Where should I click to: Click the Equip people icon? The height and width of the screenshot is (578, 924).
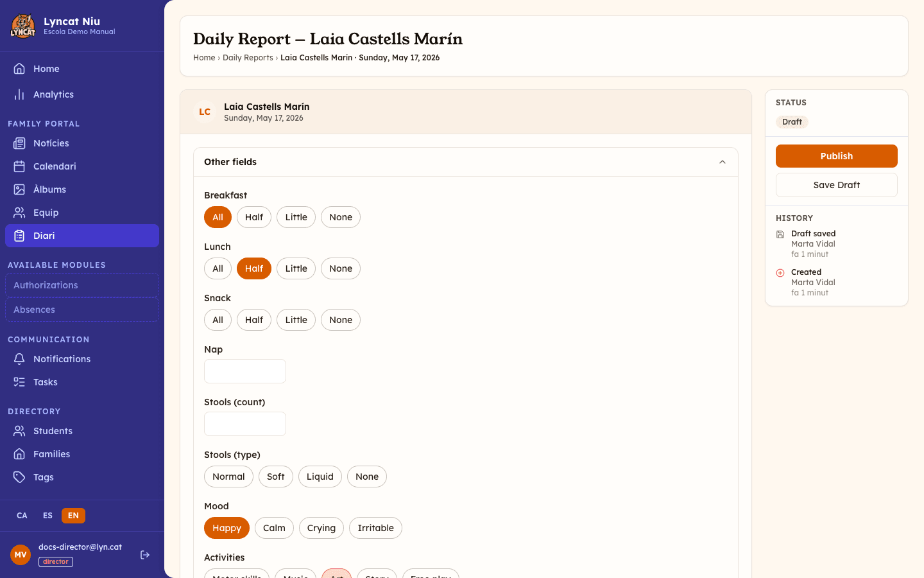pos(20,213)
